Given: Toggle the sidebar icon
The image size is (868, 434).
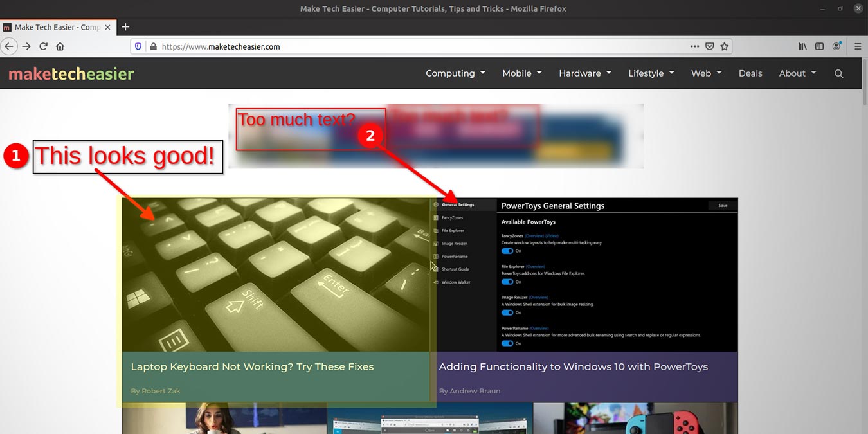Looking at the screenshot, I should point(819,46).
